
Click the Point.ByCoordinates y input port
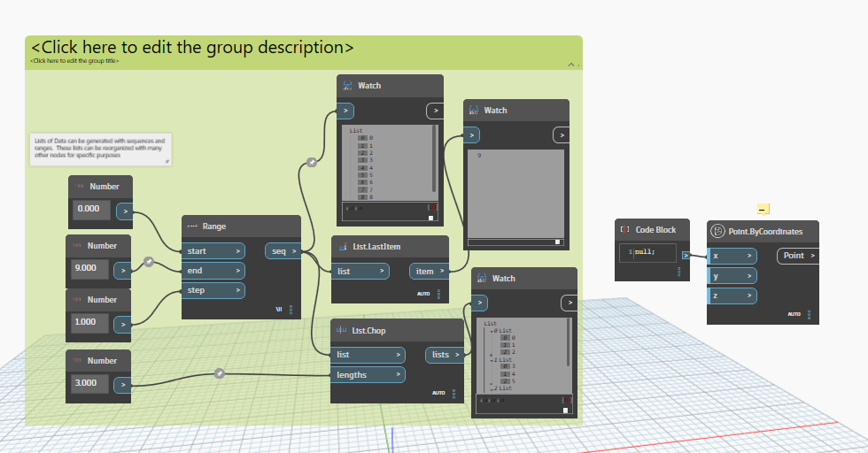coord(732,275)
